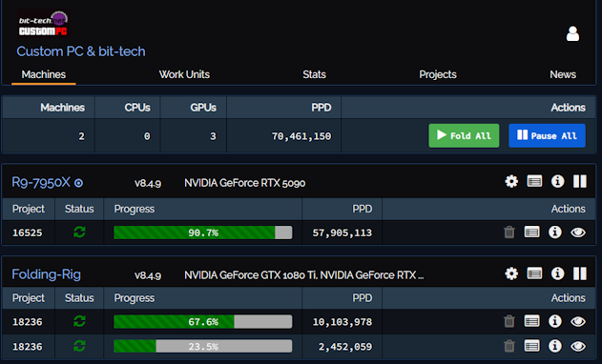This screenshot has height=364, width=602.
Task: Pause the R9-7950X machine
Action: click(x=580, y=181)
